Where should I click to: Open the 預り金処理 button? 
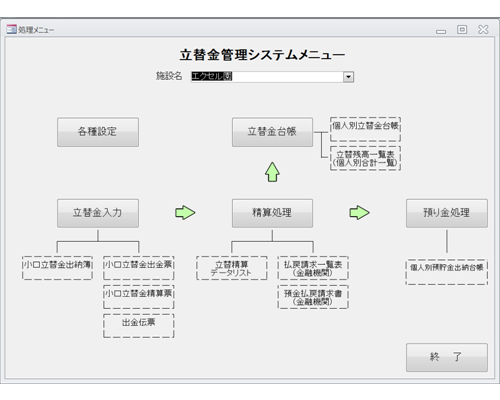pyautogui.click(x=447, y=213)
